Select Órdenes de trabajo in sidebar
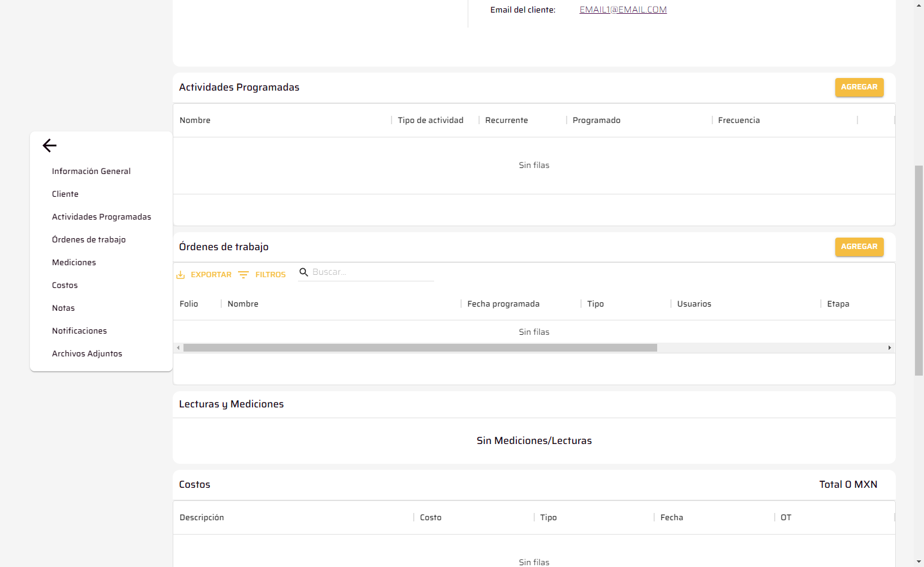The height and width of the screenshot is (567, 924). coord(89,239)
